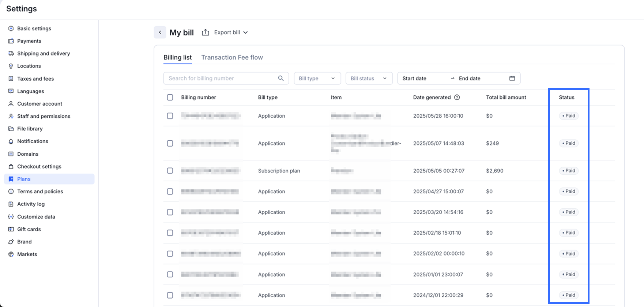Click the billing number search field
The width and height of the screenshot is (644, 307).
(x=226, y=78)
